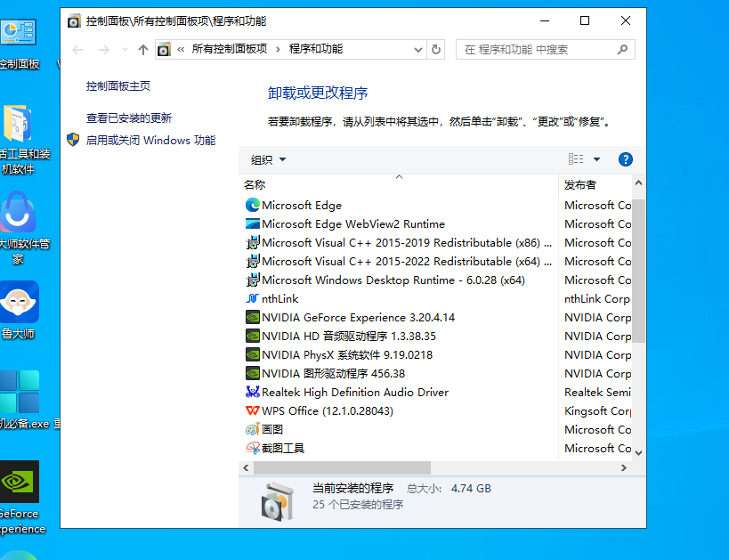Click the nthLink program icon
The width and height of the screenshot is (729, 560).
[253, 298]
